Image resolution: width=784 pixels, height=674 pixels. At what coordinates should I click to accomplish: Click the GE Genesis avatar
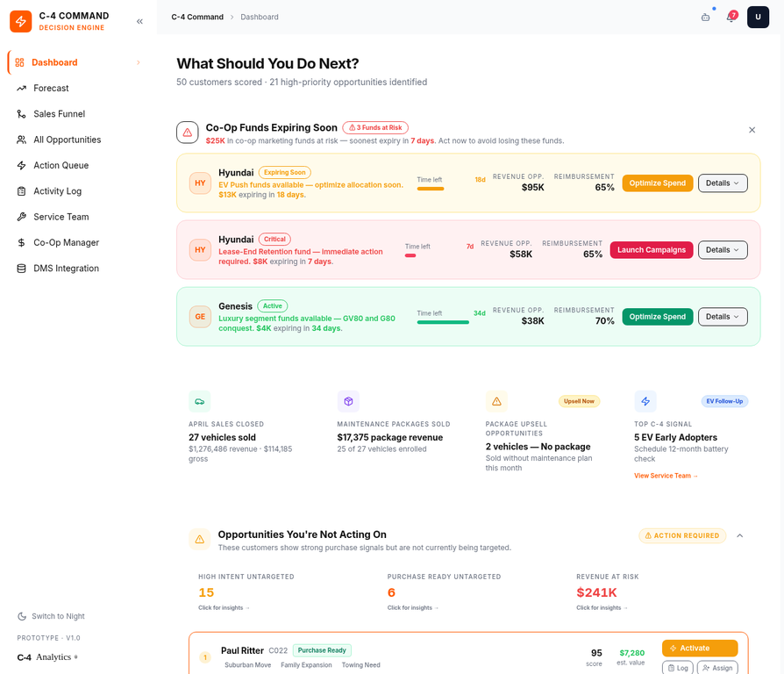point(200,317)
